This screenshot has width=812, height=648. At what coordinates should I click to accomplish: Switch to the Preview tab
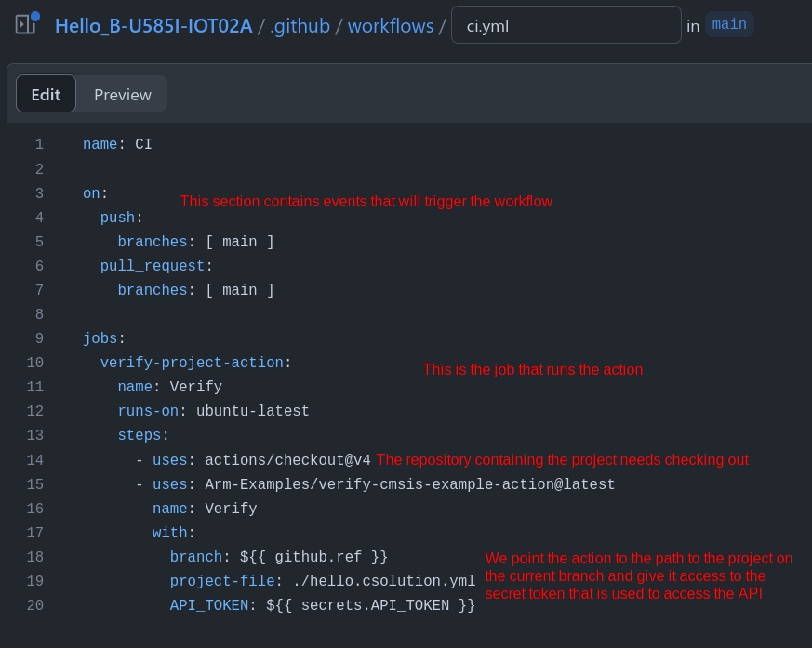122,95
